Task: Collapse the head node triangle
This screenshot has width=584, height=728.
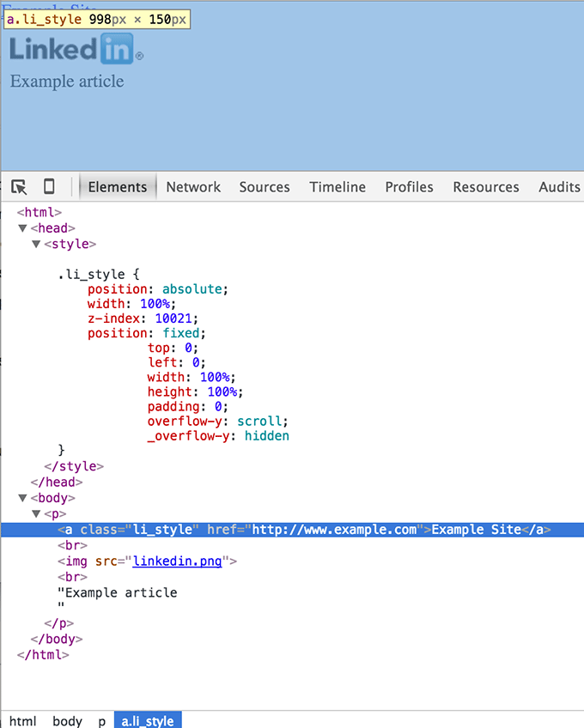Action: pos(22,228)
